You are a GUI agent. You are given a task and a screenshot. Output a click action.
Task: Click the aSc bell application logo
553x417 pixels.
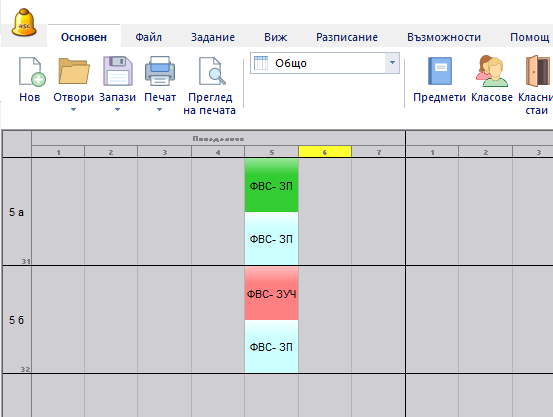click(x=24, y=23)
